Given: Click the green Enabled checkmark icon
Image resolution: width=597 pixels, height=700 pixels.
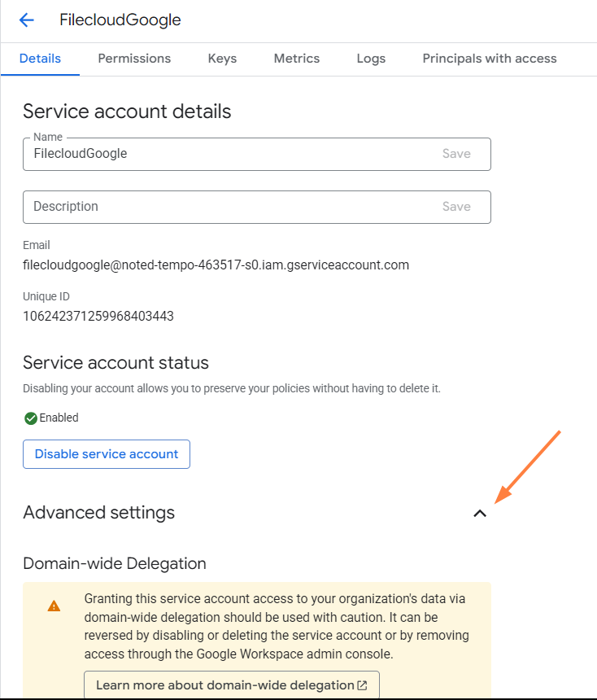Looking at the screenshot, I should pos(31,418).
